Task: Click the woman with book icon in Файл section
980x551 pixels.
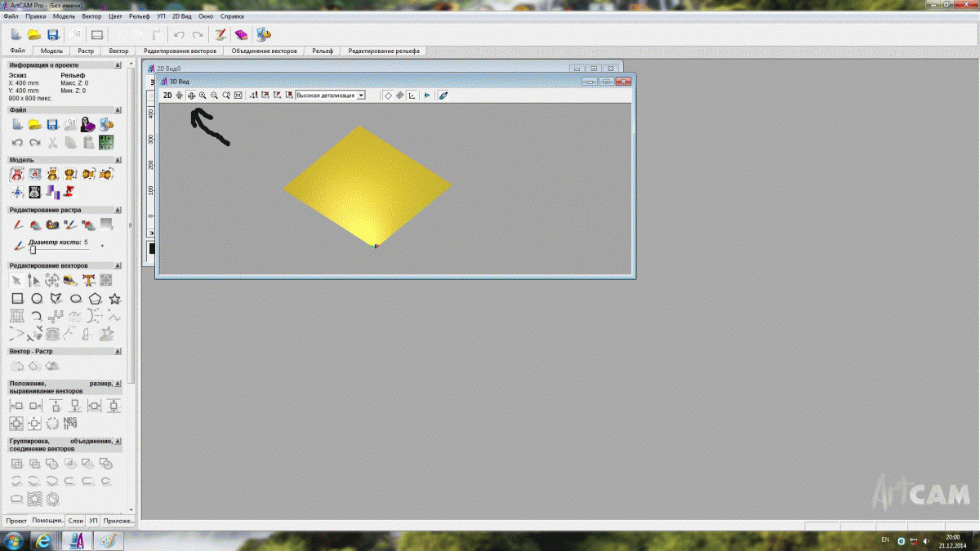Action: coord(88,124)
